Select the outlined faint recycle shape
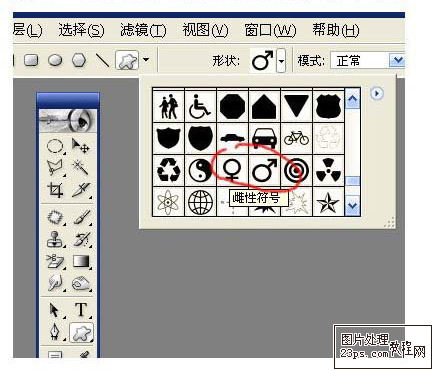 coord(328,138)
